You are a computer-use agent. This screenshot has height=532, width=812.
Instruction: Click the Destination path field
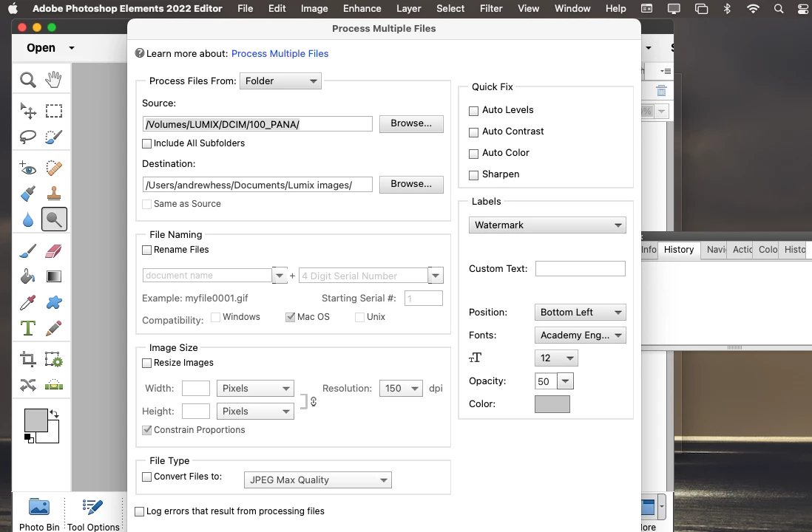pos(257,185)
